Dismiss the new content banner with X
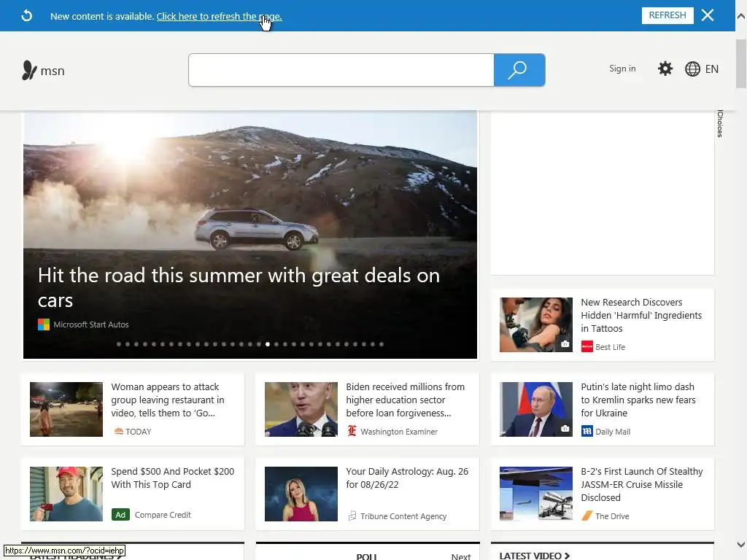 click(x=708, y=15)
